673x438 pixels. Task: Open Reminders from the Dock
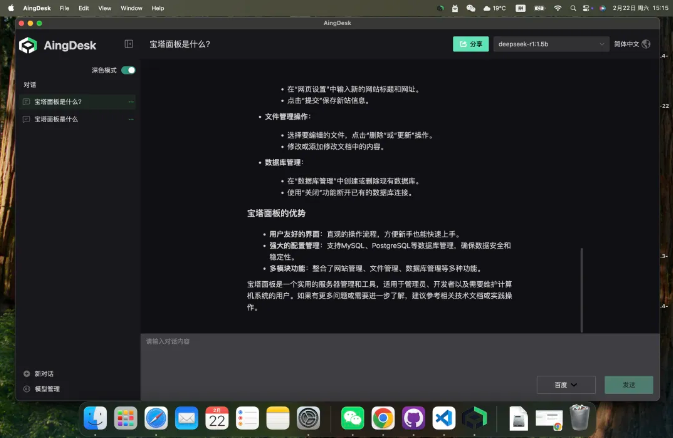248,418
